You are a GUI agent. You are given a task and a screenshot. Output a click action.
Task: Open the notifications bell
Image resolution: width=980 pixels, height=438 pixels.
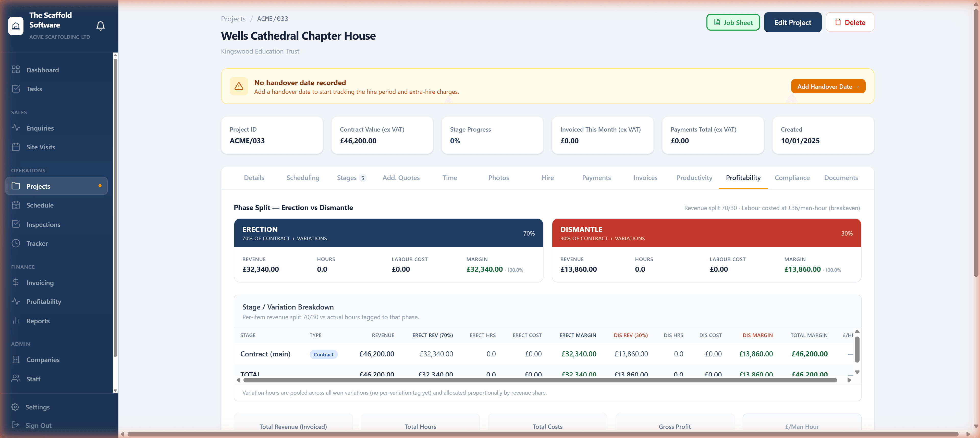[x=101, y=26]
